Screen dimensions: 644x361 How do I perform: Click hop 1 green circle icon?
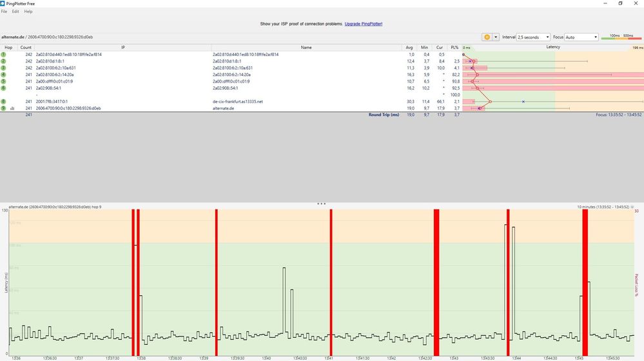tap(3, 54)
